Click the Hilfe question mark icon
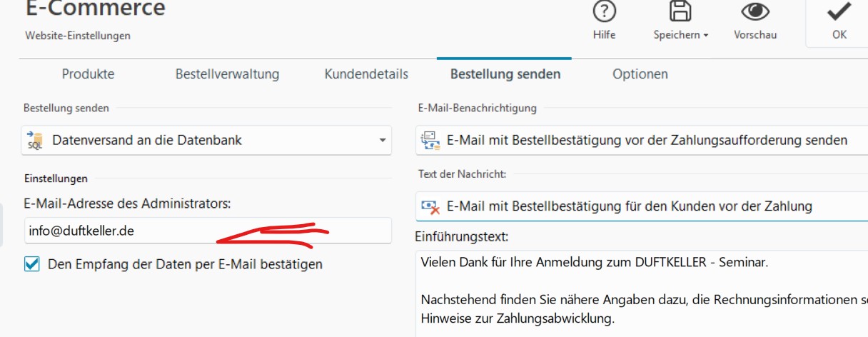Image resolution: width=868 pixels, height=337 pixels. (x=604, y=12)
